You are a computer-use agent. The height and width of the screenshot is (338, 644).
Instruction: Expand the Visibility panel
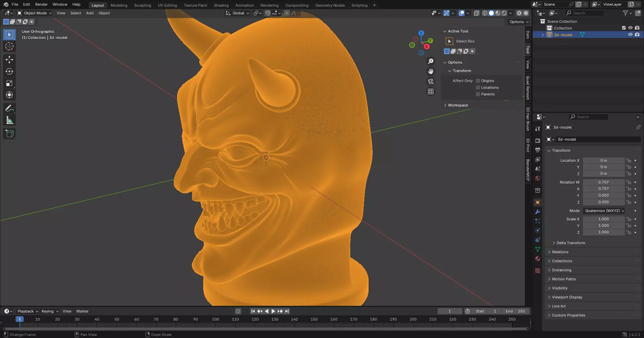pyautogui.click(x=560, y=288)
